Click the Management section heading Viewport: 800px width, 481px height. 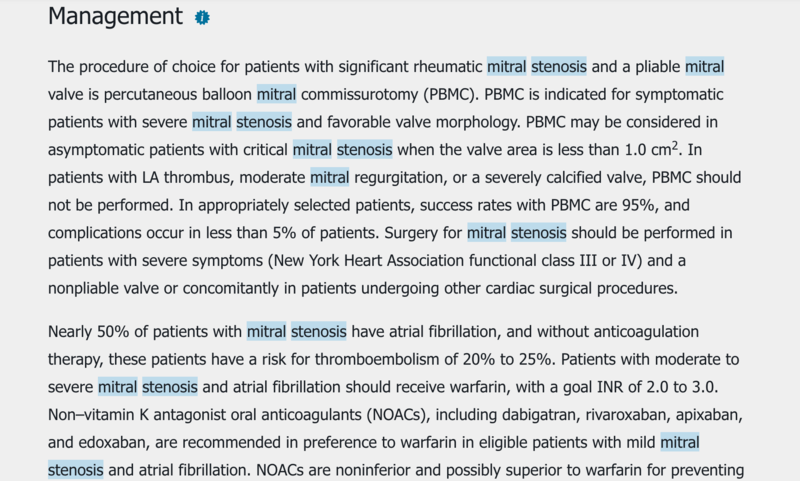click(115, 17)
